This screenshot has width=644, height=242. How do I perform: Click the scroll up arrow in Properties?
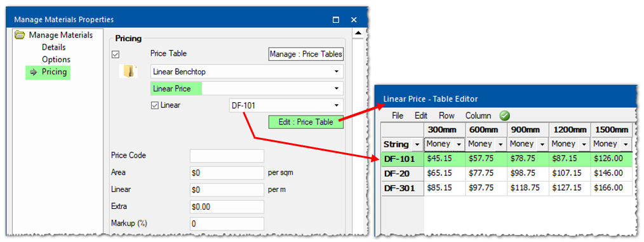[x=358, y=33]
